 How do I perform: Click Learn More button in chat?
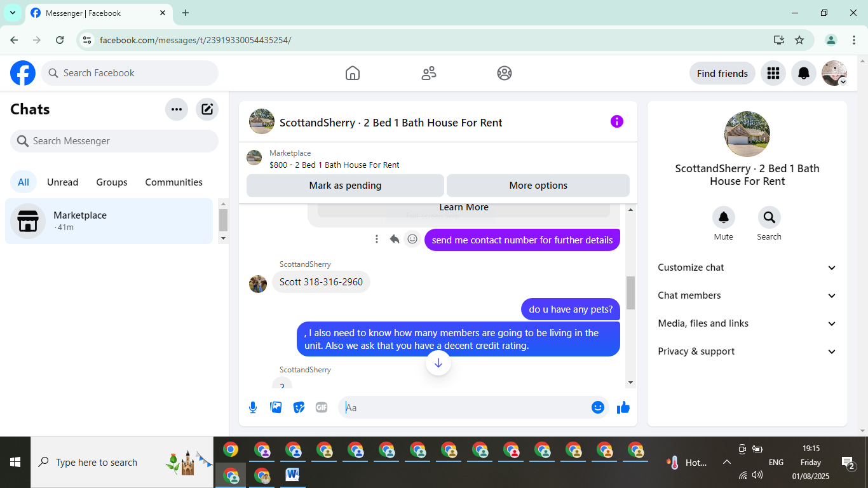point(464,208)
